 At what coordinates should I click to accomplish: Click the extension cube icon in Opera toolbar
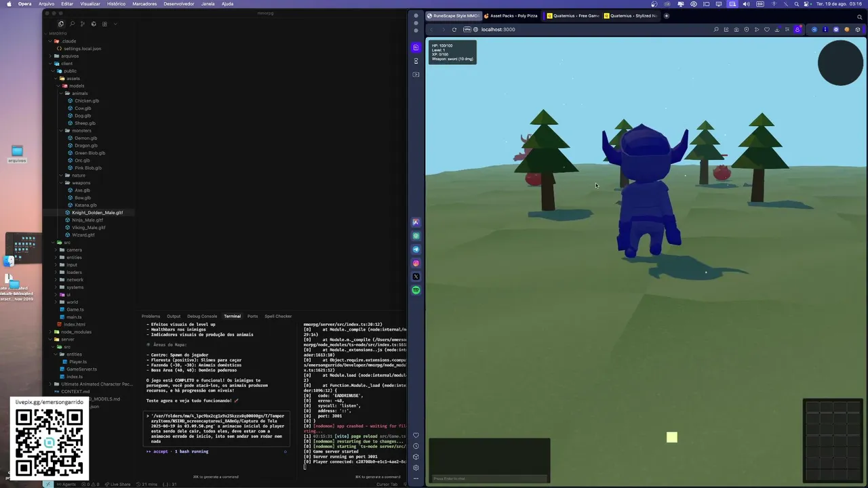(858, 29)
